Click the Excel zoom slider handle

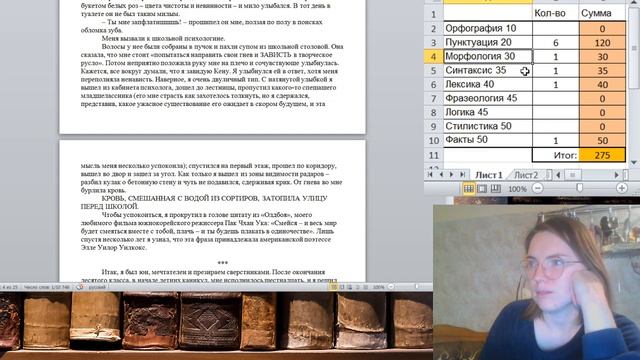click(x=579, y=188)
